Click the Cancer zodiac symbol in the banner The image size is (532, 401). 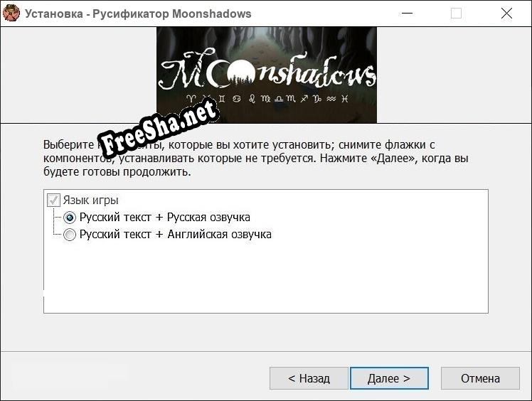(237, 99)
